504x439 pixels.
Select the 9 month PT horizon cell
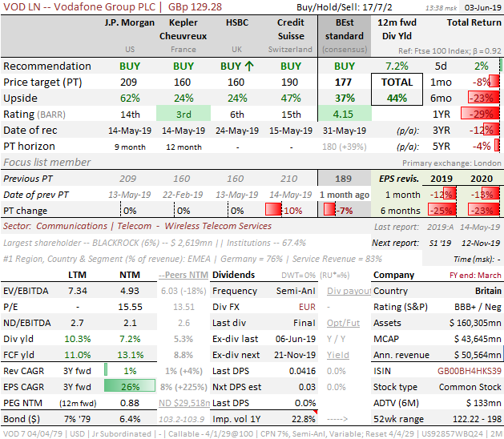pos(130,147)
